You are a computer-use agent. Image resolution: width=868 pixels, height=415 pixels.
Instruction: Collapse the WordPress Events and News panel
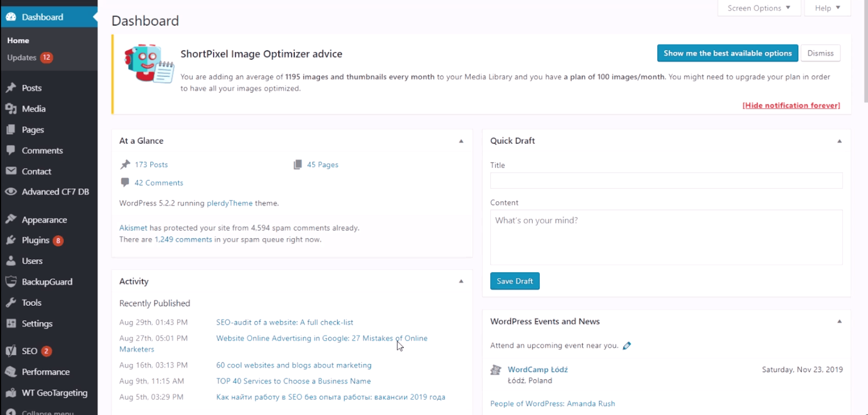[839, 322]
